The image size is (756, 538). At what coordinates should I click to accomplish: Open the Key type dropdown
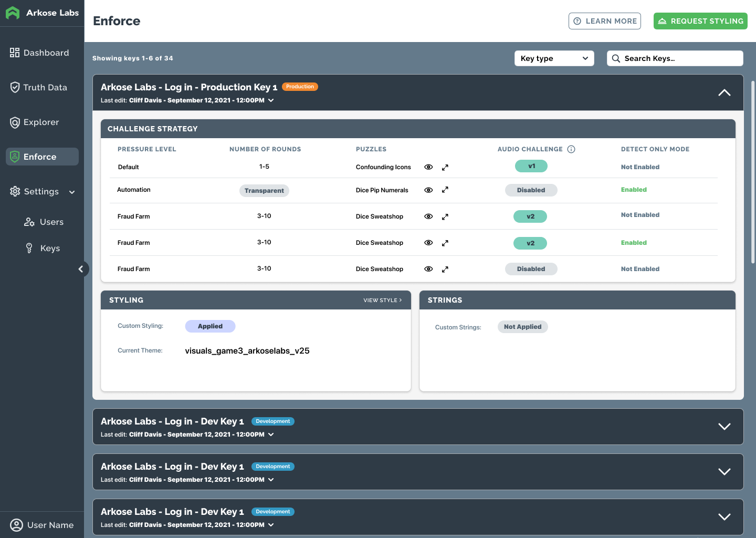(x=554, y=58)
